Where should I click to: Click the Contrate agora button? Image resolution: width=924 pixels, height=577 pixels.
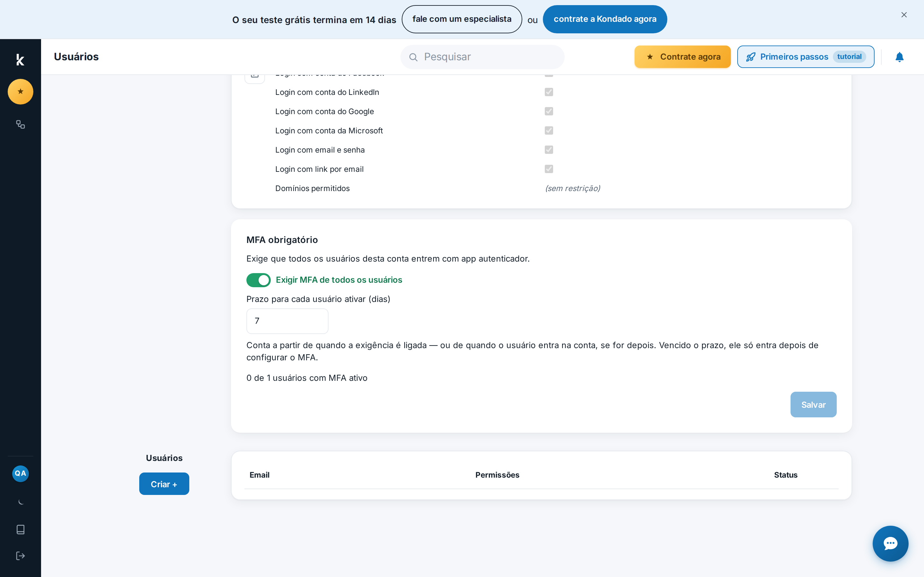pos(682,57)
